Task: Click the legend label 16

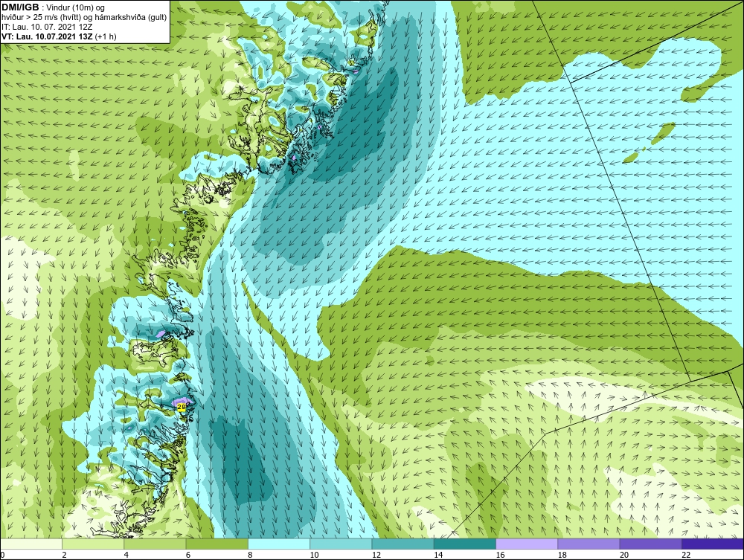Action: 500,555
